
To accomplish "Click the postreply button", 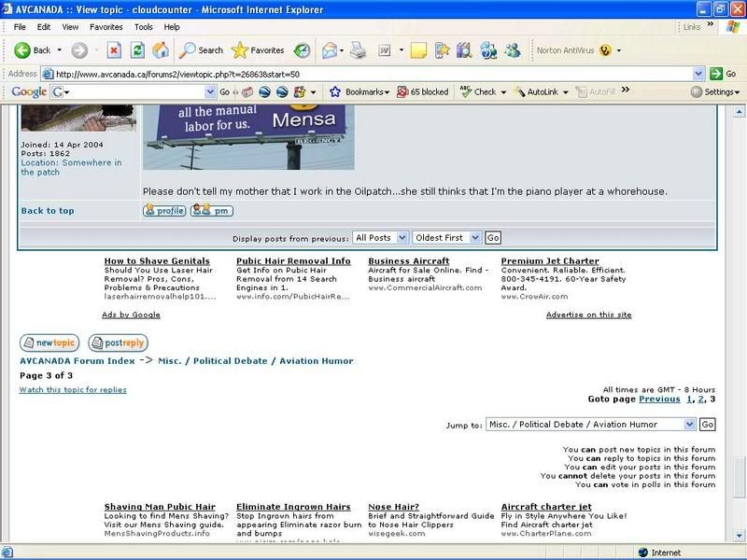I will click(x=119, y=343).
